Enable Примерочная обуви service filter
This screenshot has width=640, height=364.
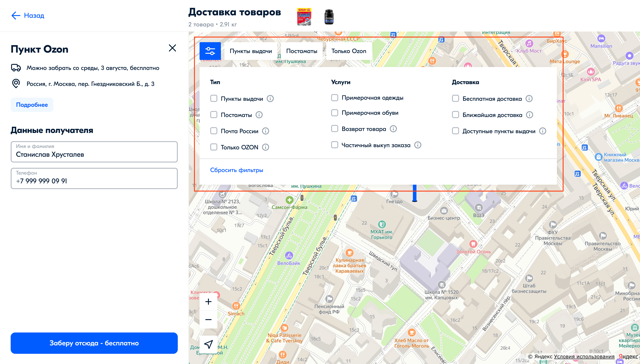(334, 113)
